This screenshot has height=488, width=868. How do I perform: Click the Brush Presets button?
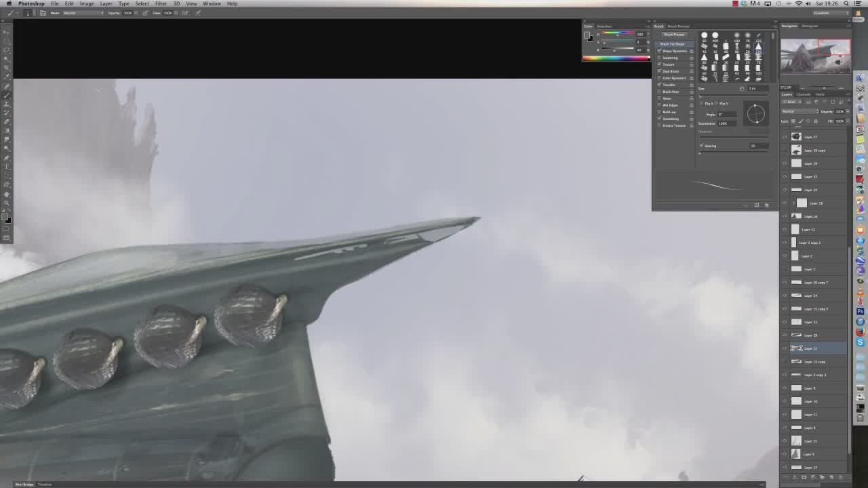pos(674,35)
